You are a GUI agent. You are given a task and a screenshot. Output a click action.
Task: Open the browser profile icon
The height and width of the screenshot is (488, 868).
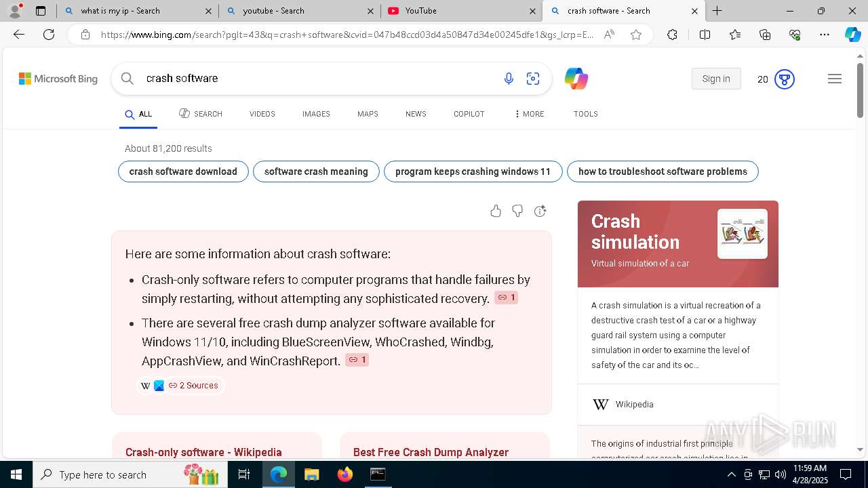tap(15, 11)
